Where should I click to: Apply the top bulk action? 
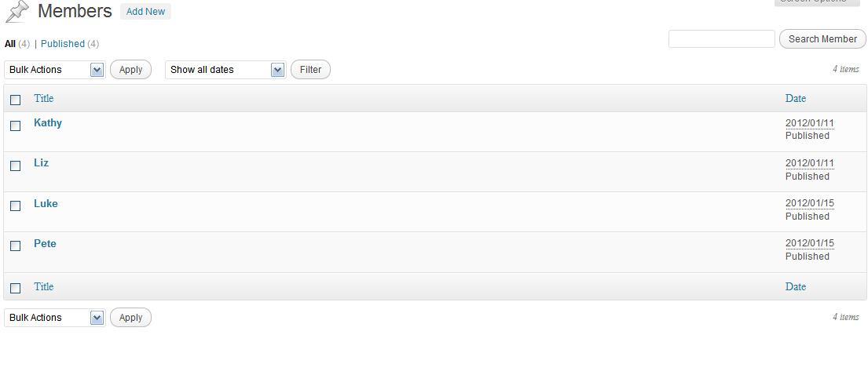[130, 70]
